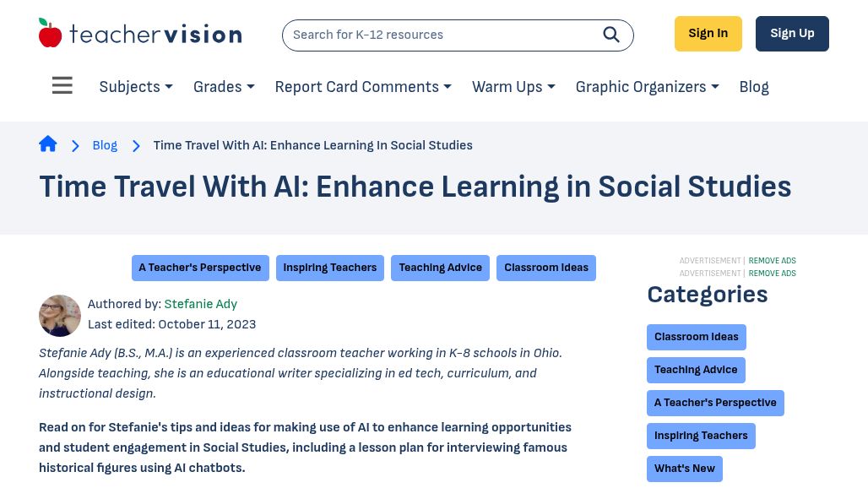Open the hamburger menu icon
Screen dimensions: 868x488
tap(62, 86)
